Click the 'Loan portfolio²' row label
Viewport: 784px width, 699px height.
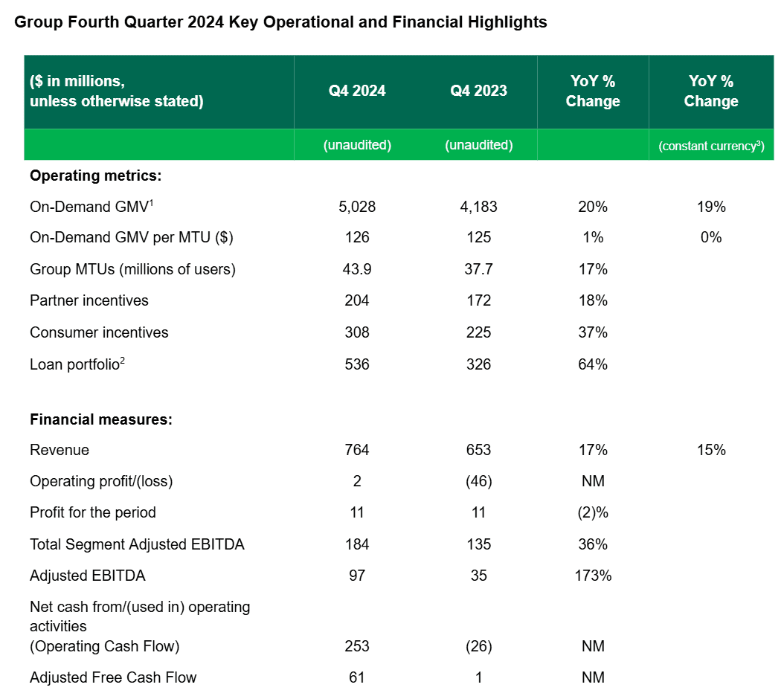(x=77, y=364)
